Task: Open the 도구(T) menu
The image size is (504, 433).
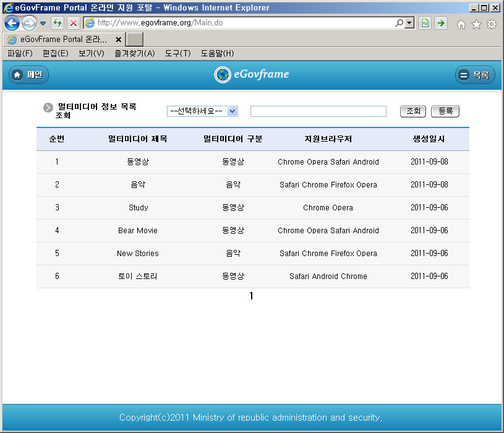Action: point(177,54)
